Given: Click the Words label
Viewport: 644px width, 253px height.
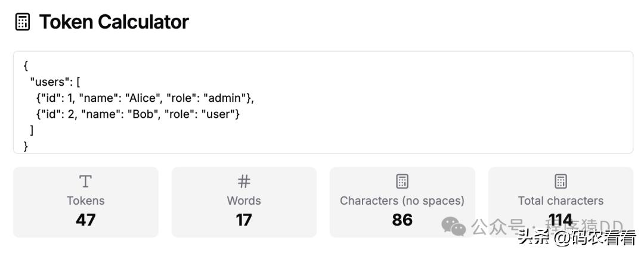Looking at the screenshot, I should pos(244,201).
